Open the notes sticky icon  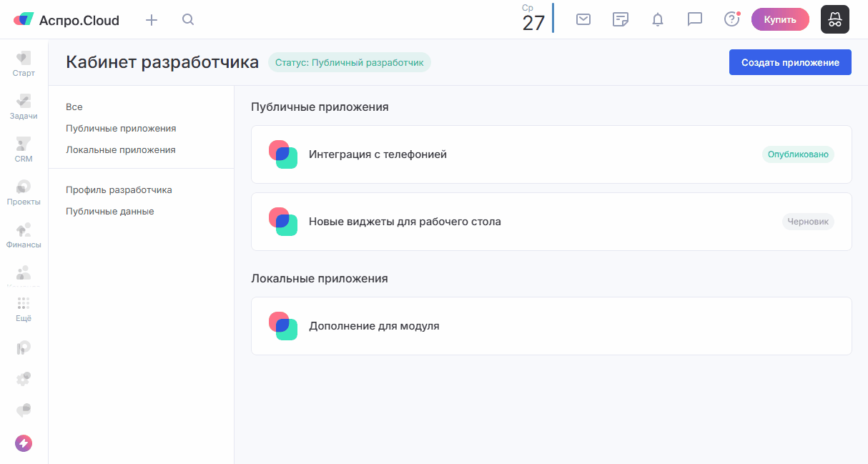click(x=621, y=19)
